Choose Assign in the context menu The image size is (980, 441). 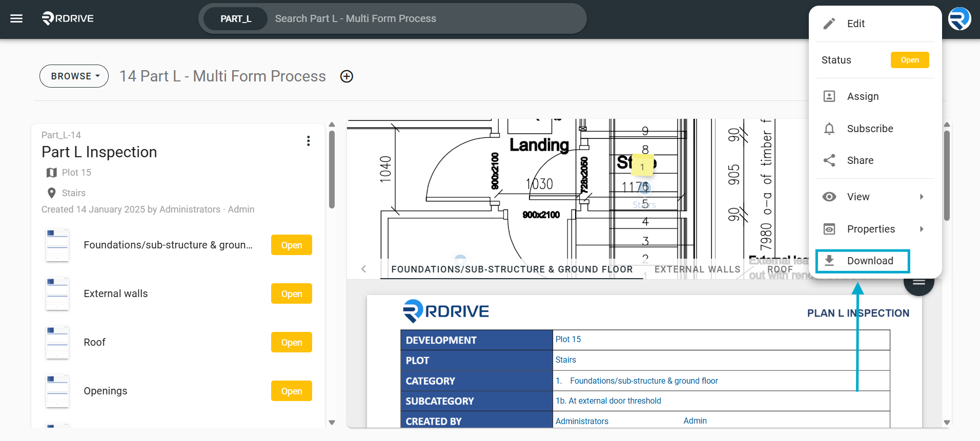click(x=875, y=96)
